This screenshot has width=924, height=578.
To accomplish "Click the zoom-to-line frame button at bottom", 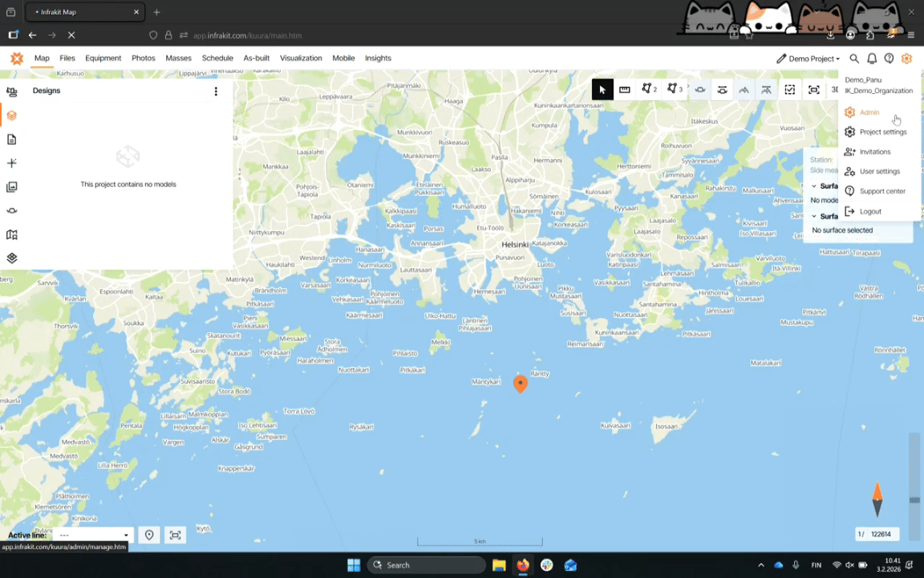I will (175, 535).
